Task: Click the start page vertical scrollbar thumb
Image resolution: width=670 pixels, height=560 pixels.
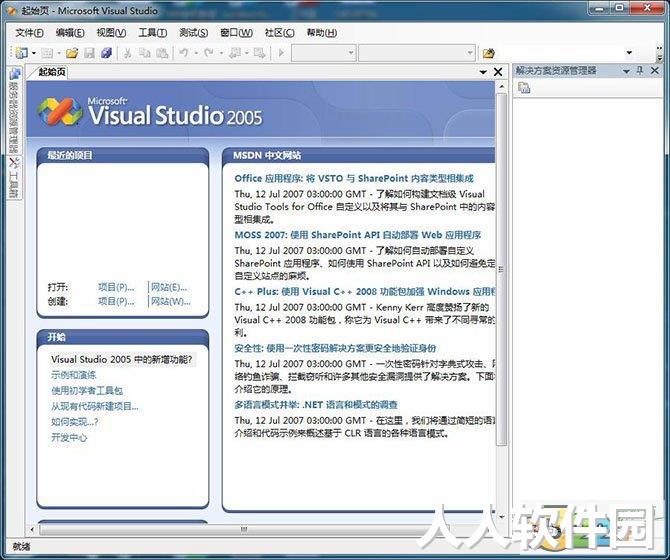Action: [x=501, y=269]
